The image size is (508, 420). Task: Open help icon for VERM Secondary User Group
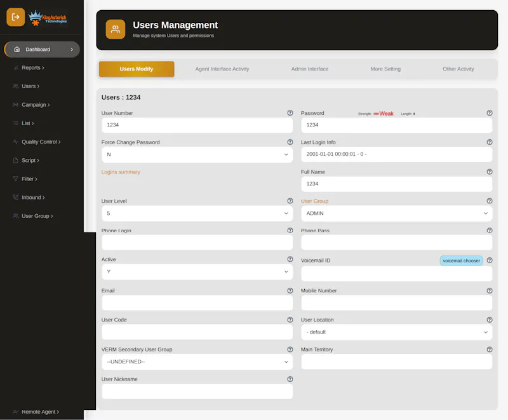[x=290, y=349]
